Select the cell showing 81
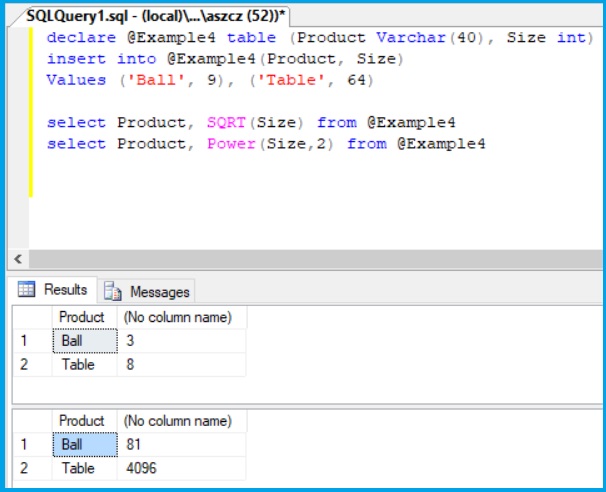 181,444
